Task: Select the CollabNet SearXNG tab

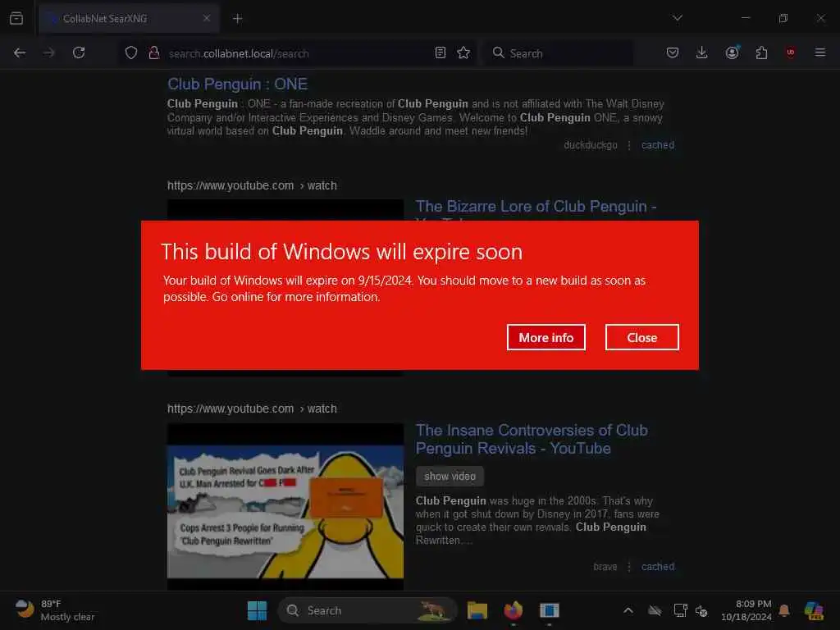Action: point(129,18)
